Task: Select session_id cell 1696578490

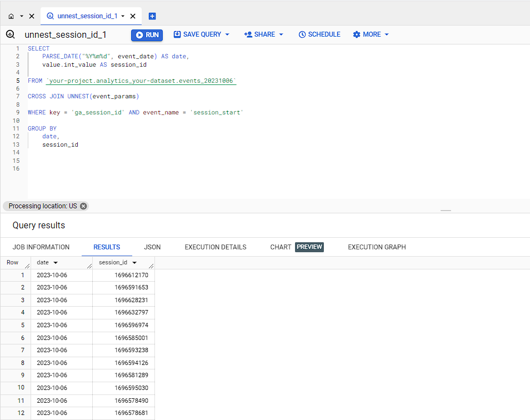Action: [x=123, y=401]
